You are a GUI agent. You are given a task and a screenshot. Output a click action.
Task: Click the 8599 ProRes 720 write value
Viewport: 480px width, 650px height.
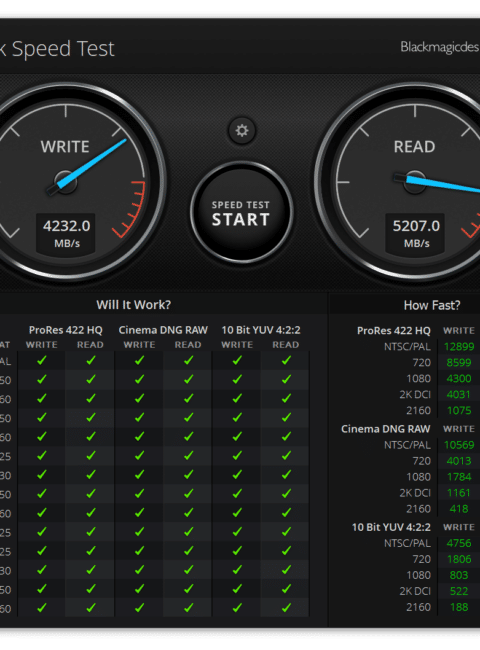click(459, 363)
